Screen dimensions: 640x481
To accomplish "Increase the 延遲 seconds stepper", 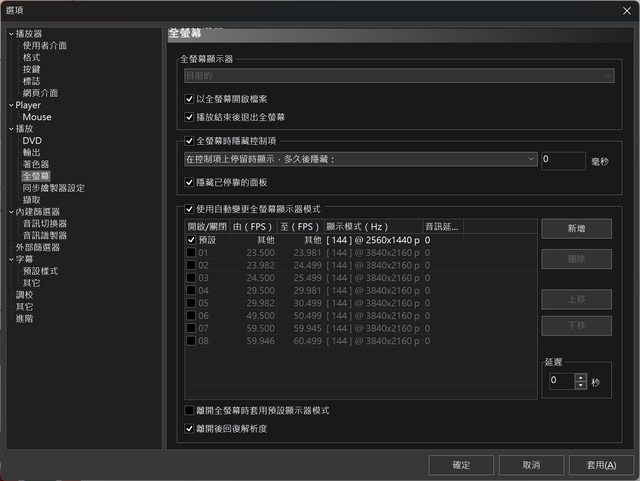I will (581, 377).
